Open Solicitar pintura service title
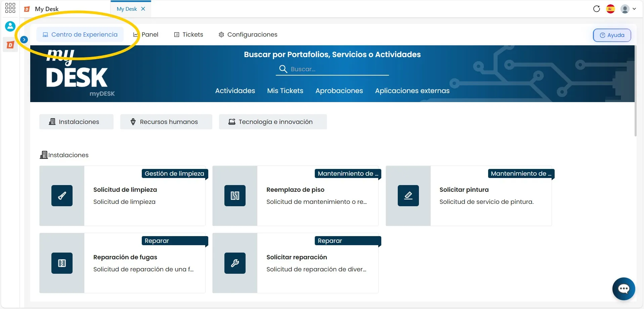Image resolution: width=644 pixels, height=309 pixels. [464, 190]
